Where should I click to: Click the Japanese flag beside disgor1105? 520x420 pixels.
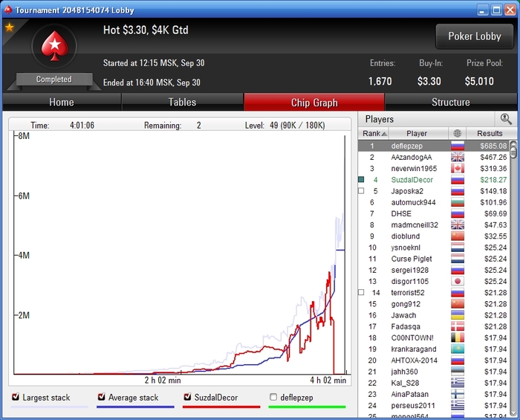458,281
